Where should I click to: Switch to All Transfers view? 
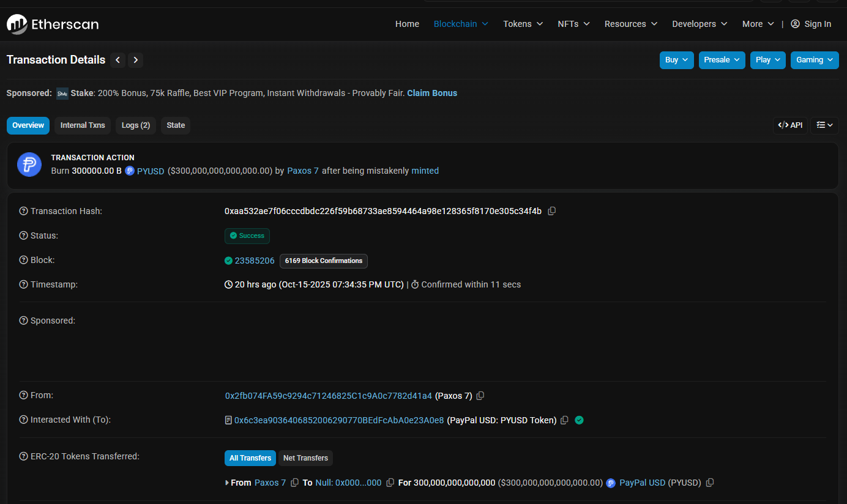tap(250, 458)
